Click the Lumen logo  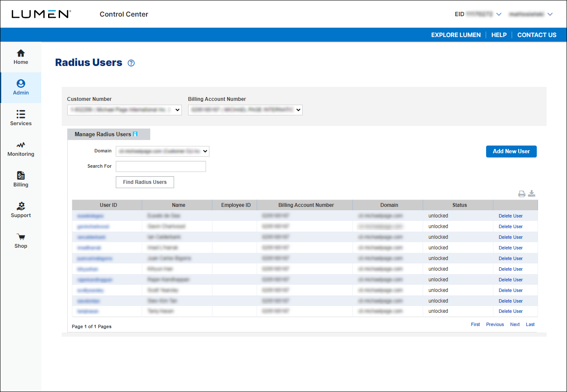click(x=41, y=14)
